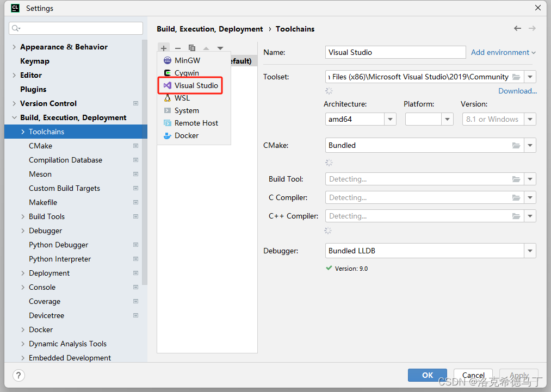Click project-level icon beside Meson

135,174
